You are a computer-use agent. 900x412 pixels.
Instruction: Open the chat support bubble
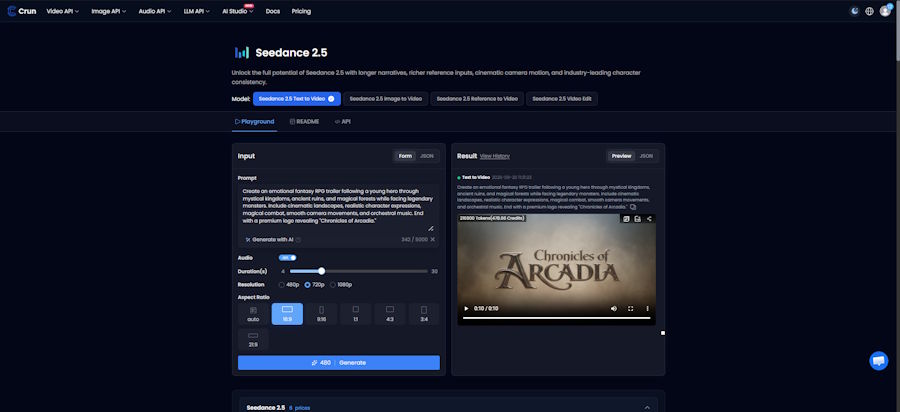coord(878,361)
